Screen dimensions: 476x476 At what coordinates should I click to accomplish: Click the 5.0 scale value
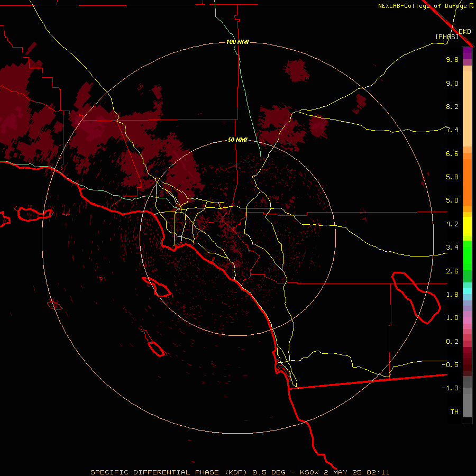point(452,200)
